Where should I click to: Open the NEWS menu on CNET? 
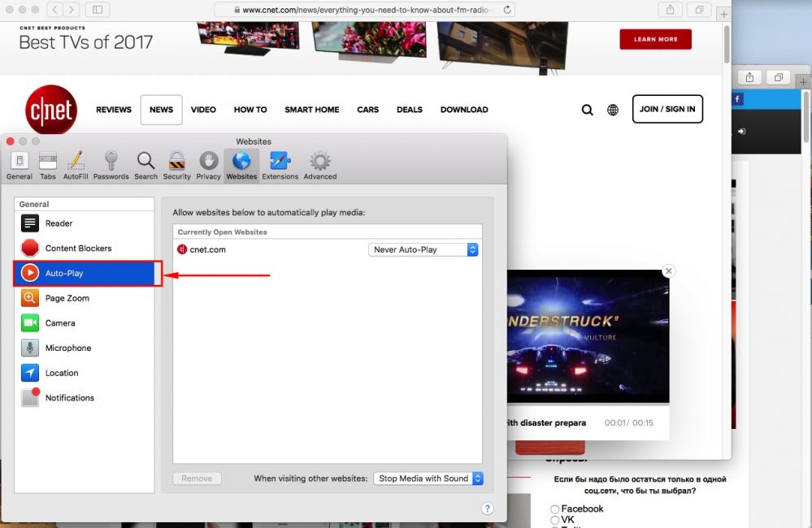161,110
